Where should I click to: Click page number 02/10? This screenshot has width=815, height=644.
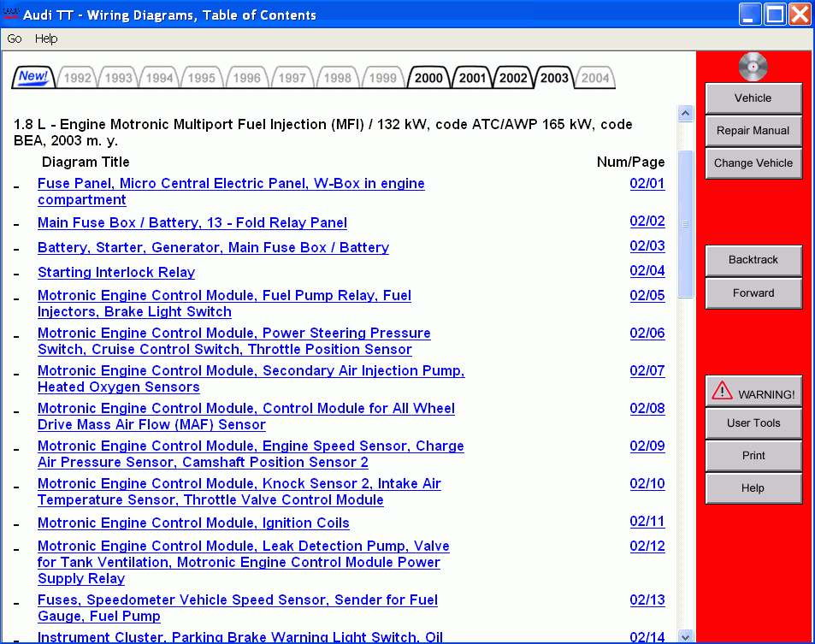[647, 483]
